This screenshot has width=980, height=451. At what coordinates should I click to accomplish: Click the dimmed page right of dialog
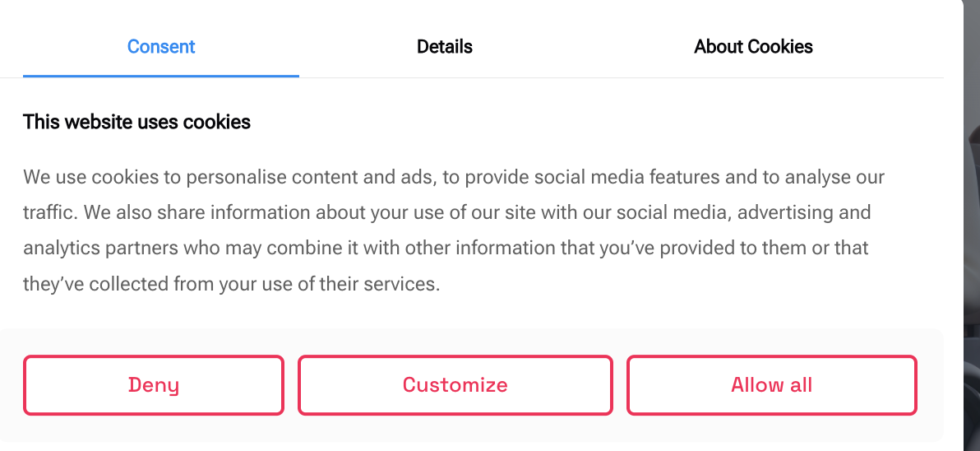click(972, 247)
